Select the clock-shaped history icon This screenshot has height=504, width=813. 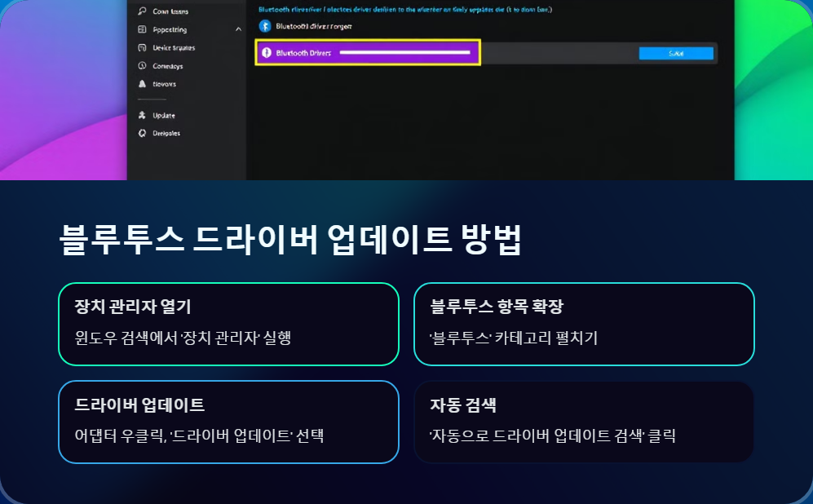tap(143, 66)
